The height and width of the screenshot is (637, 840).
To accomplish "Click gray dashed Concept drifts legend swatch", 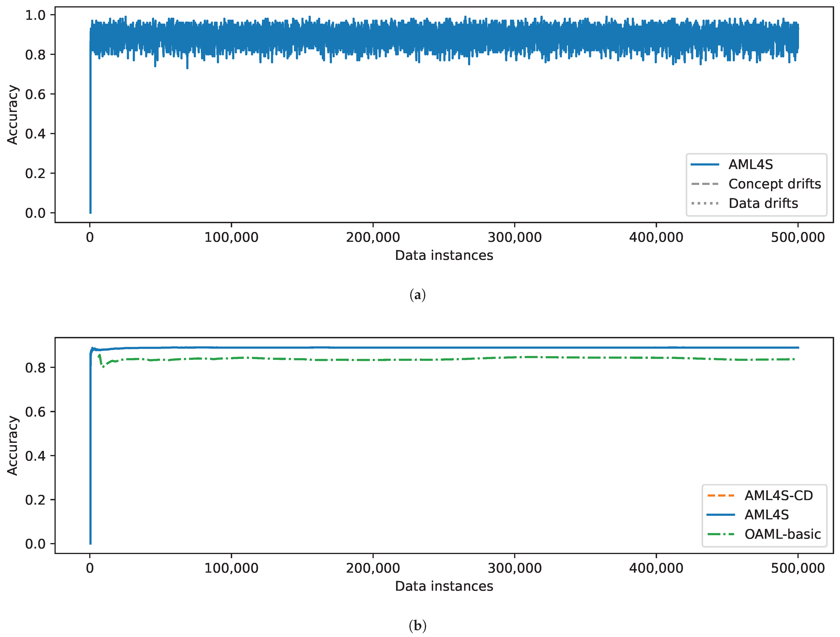I will pyautogui.click(x=705, y=184).
